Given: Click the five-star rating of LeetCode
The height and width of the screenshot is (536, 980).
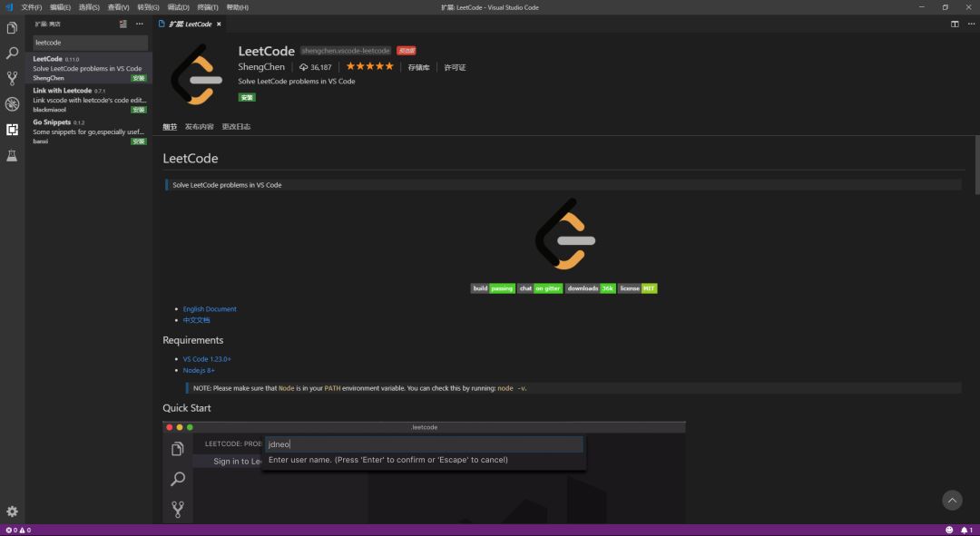Looking at the screenshot, I should pyautogui.click(x=370, y=66).
